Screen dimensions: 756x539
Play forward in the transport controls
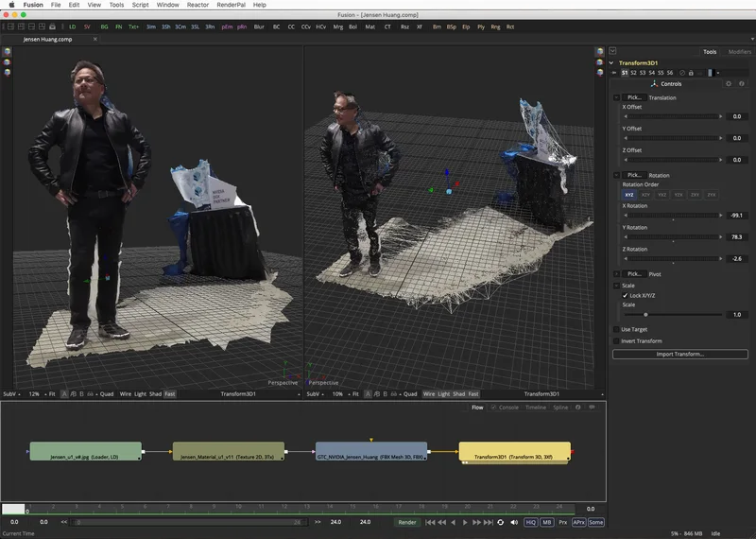coord(465,522)
